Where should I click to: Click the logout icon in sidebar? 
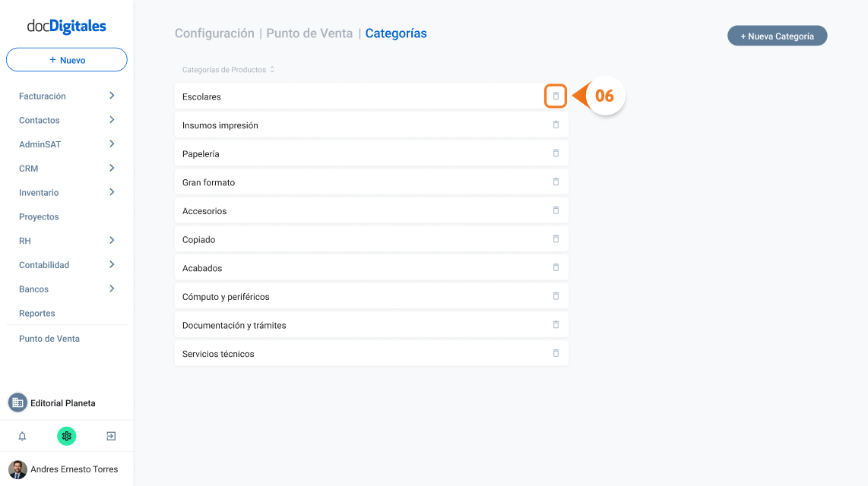(111, 436)
